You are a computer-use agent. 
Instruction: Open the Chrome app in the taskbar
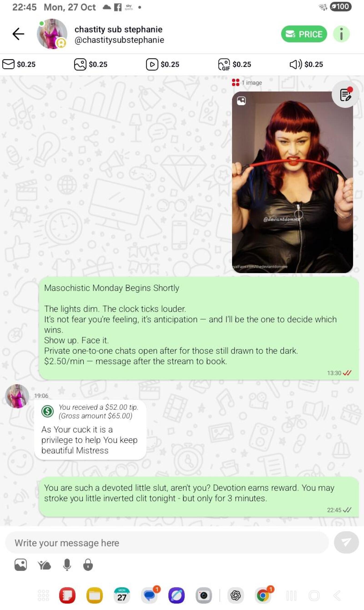click(263, 596)
